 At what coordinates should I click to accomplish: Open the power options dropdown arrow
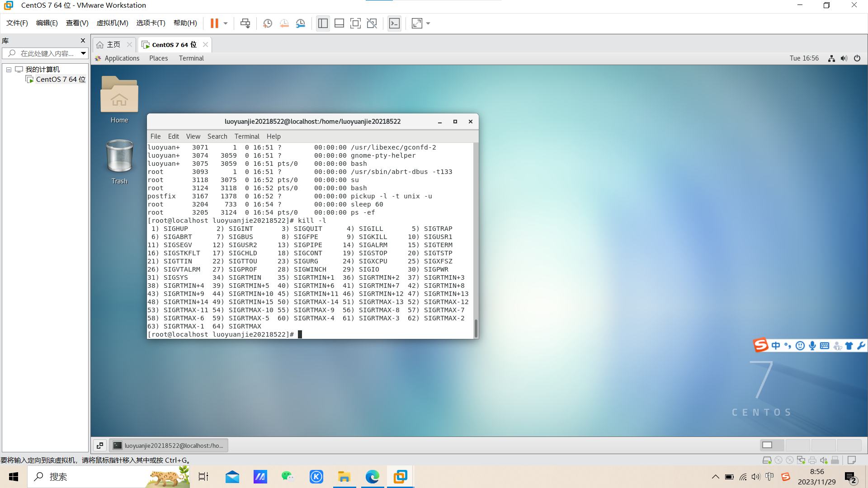pos(226,23)
